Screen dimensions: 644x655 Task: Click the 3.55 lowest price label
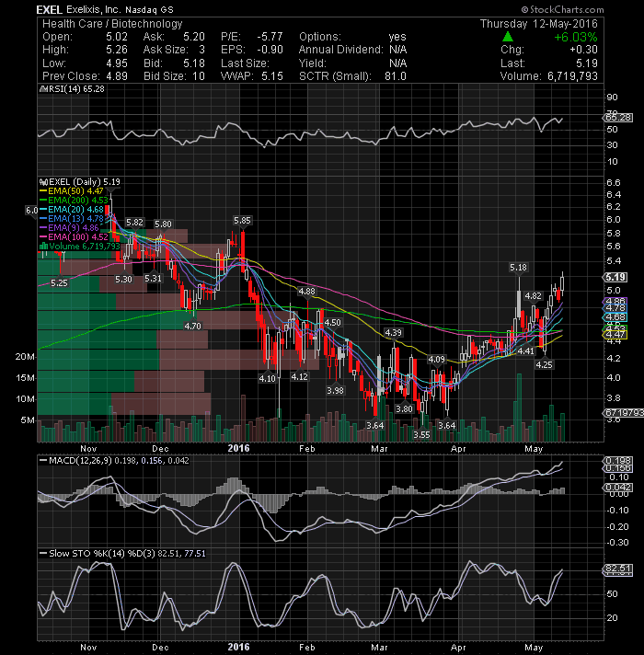[x=421, y=435]
